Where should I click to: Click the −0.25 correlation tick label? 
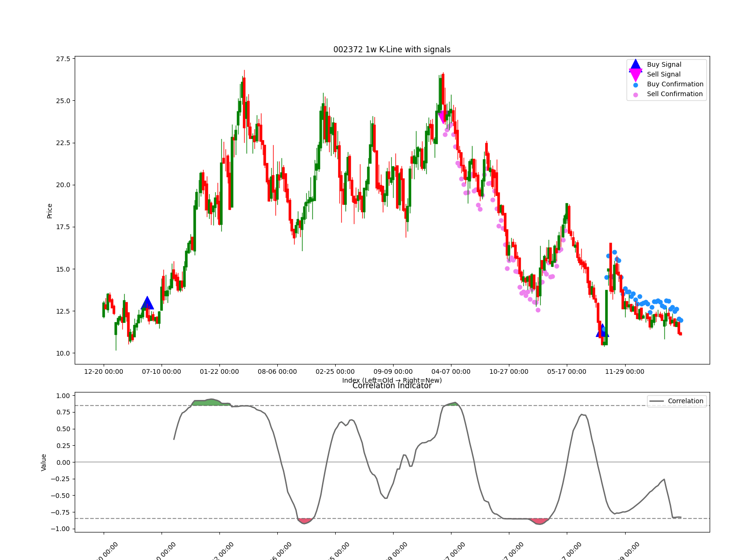point(60,479)
